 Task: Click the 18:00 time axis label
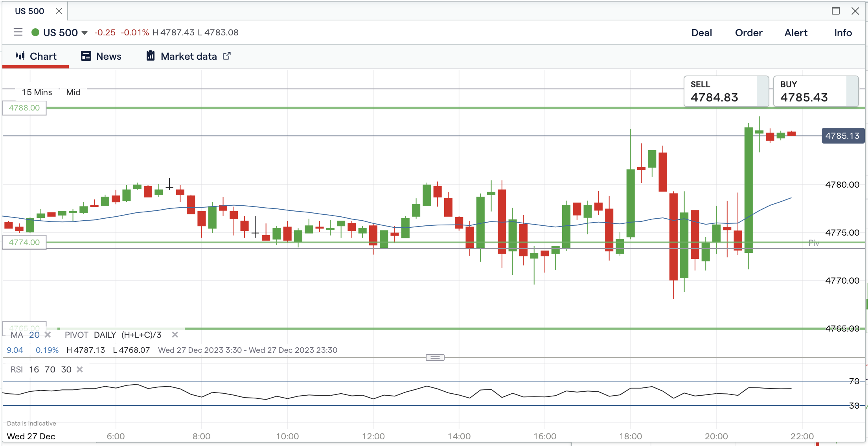[631, 436]
